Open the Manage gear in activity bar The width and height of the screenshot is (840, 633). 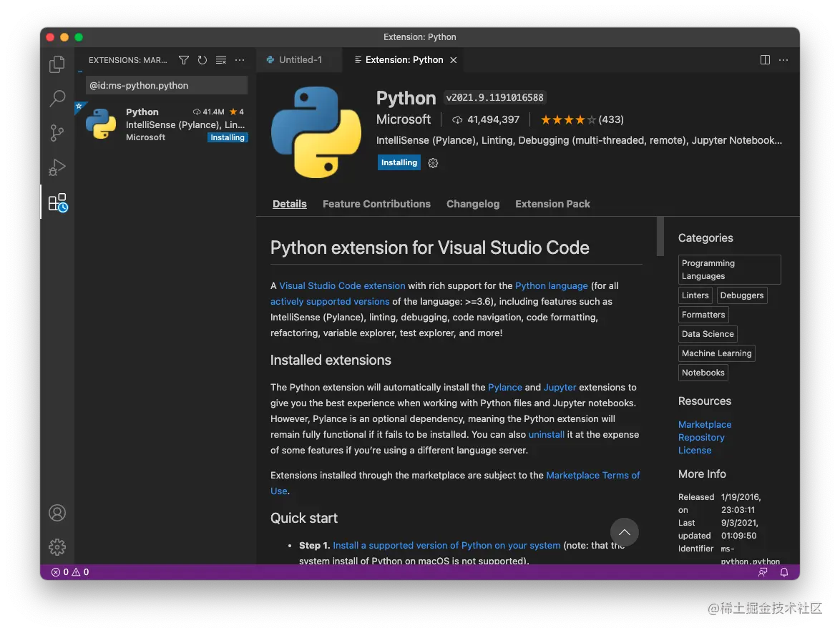click(x=57, y=546)
